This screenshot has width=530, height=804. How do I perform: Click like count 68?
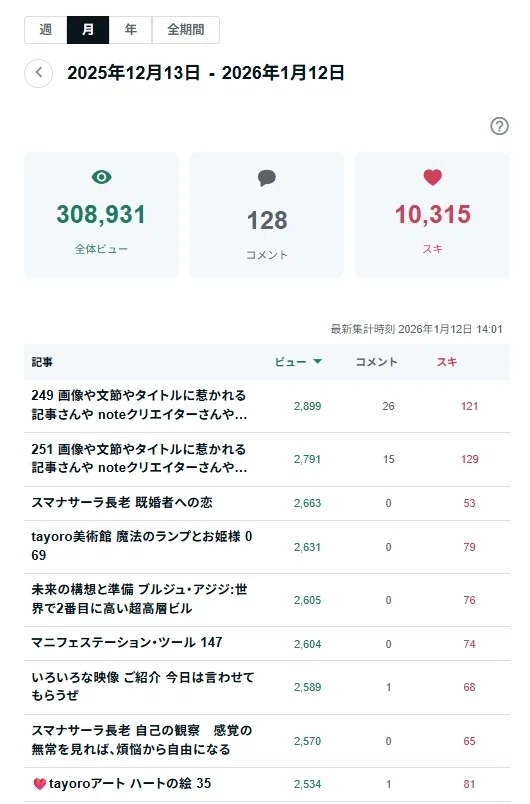470,687
